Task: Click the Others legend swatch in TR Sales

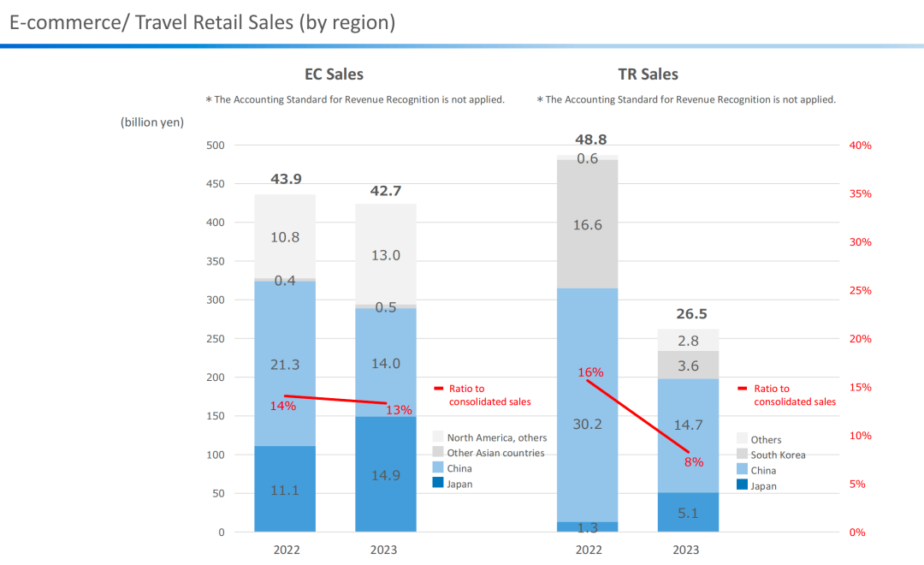Action: [x=742, y=439]
